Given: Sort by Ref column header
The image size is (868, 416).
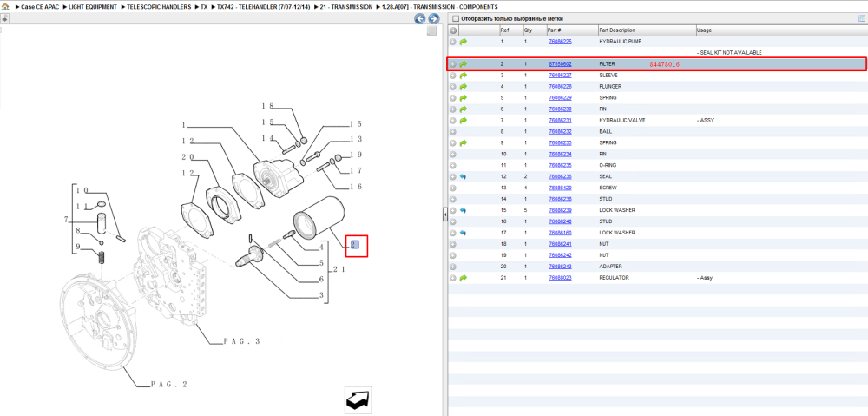Looking at the screenshot, I should (504, 30).
